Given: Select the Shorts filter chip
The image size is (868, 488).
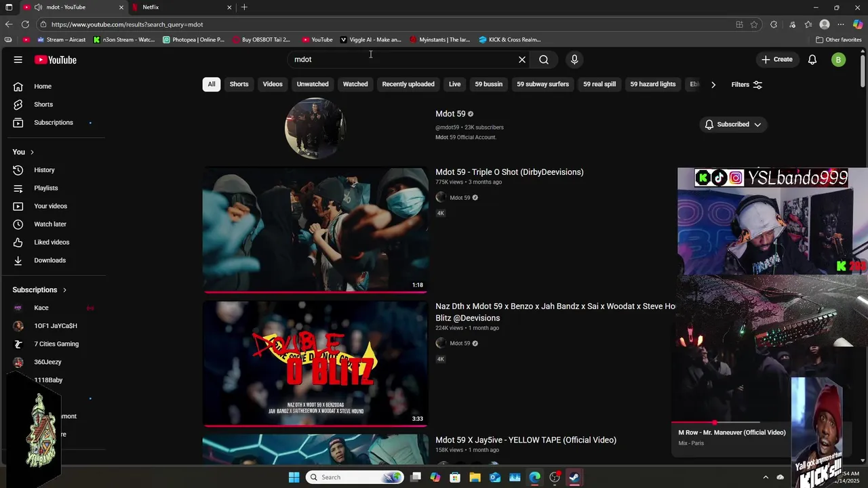Looking at the screenshot, I should tap(239, 84).
